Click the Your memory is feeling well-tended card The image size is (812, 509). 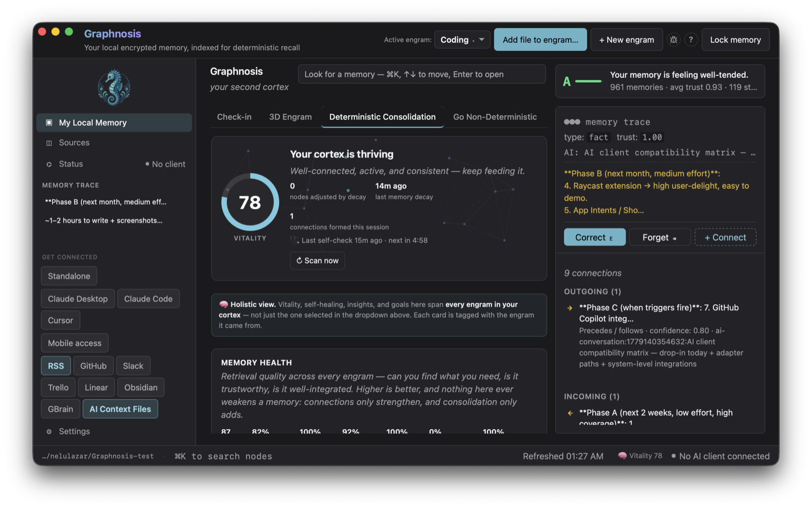point(660,81)
